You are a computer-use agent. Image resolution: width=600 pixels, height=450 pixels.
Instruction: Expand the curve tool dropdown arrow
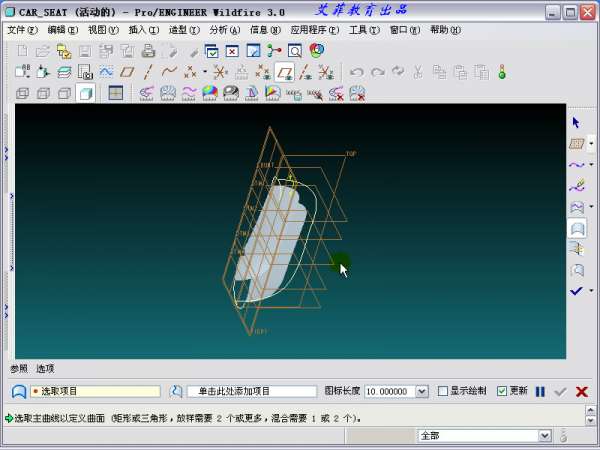click(x=591, y=165)
